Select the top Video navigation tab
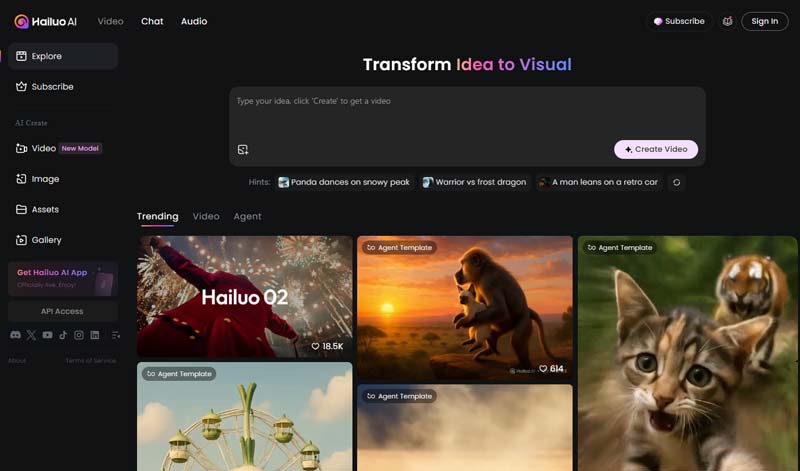Image resolution: width=800 pixels, height=471 pixels. (111, 21)
